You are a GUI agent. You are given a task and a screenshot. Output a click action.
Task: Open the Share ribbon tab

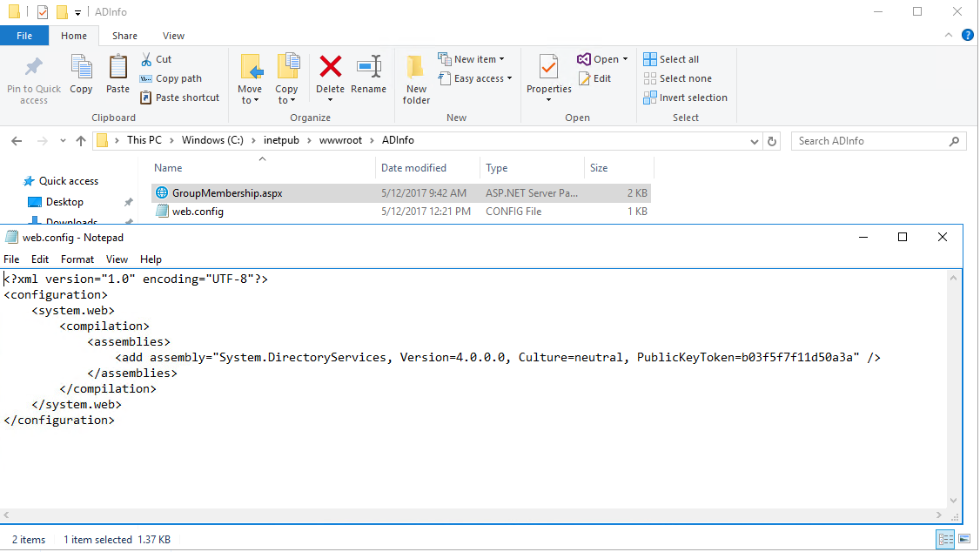pos(124,36)
